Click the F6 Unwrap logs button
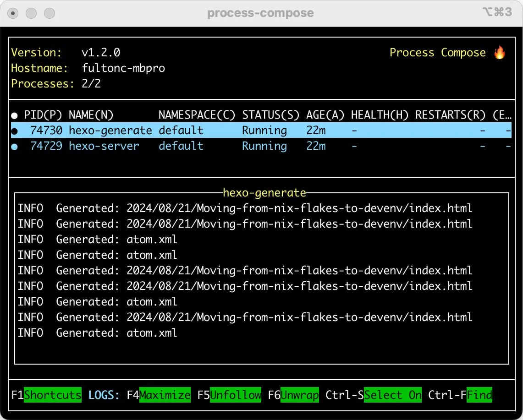523x420 pixels. 293,395
